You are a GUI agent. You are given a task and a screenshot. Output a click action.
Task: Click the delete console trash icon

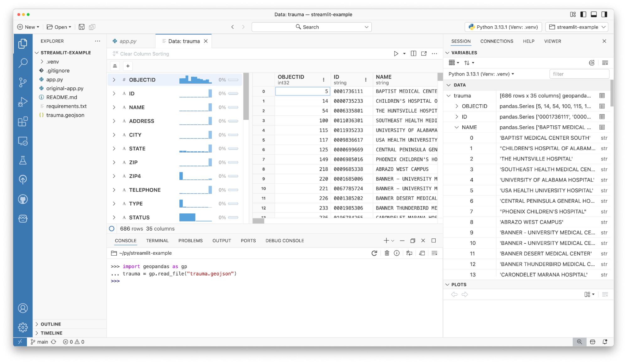click(387, 253)
